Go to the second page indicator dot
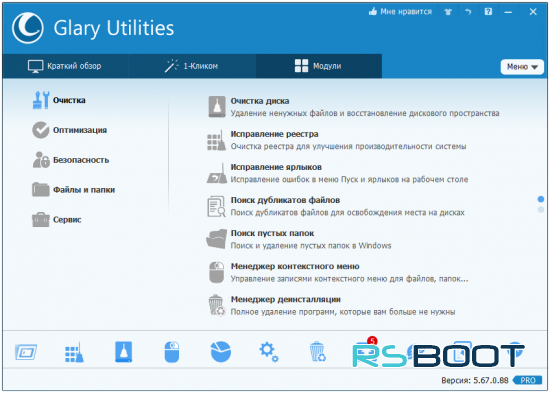 (541, 209)
